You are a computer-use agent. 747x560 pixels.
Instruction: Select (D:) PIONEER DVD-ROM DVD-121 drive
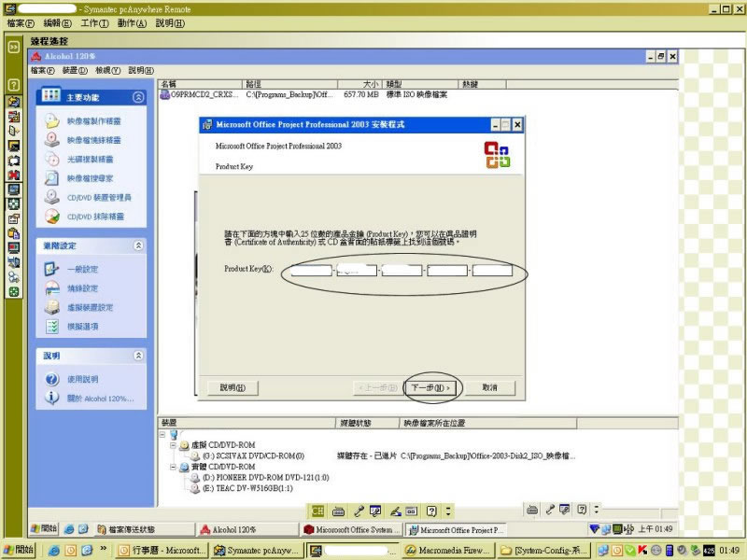[261, 478]
